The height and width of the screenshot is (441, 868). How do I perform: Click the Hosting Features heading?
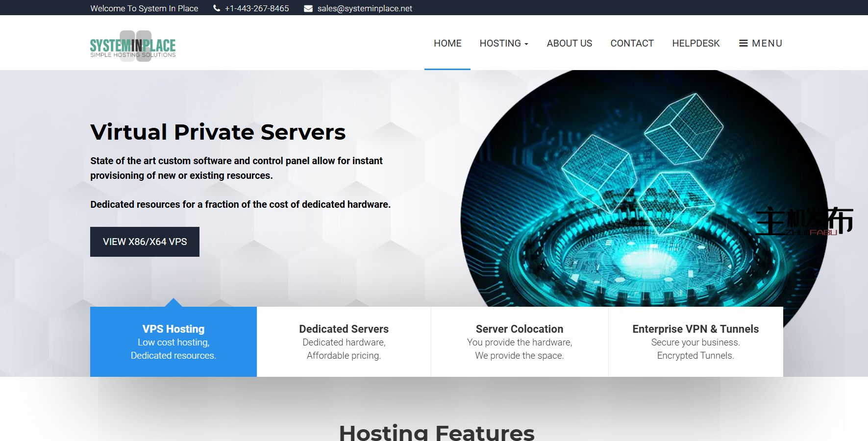click(436, 432)
